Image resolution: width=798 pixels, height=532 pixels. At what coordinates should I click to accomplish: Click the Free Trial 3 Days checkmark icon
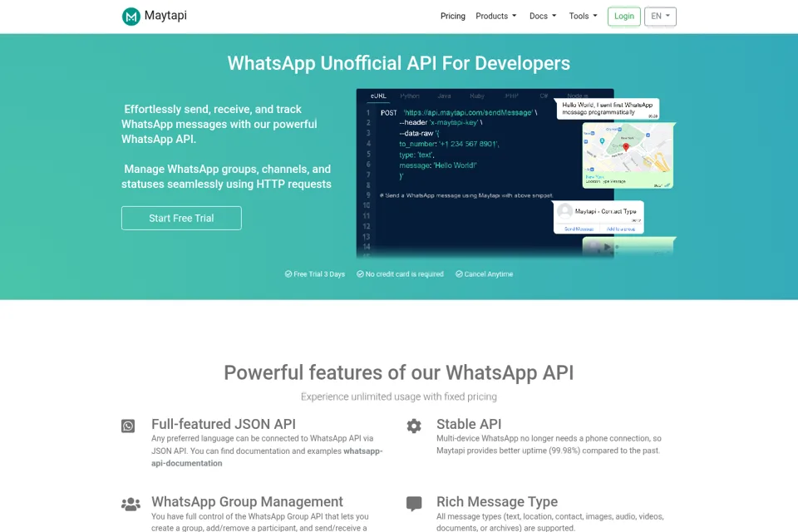[x=288, y=273]
